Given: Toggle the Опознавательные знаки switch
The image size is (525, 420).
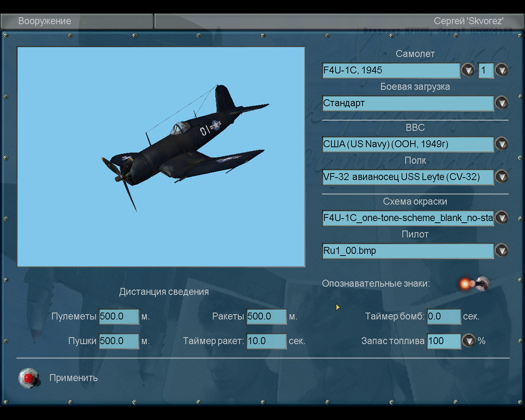Looking at the screenshot, I should 476,283.
